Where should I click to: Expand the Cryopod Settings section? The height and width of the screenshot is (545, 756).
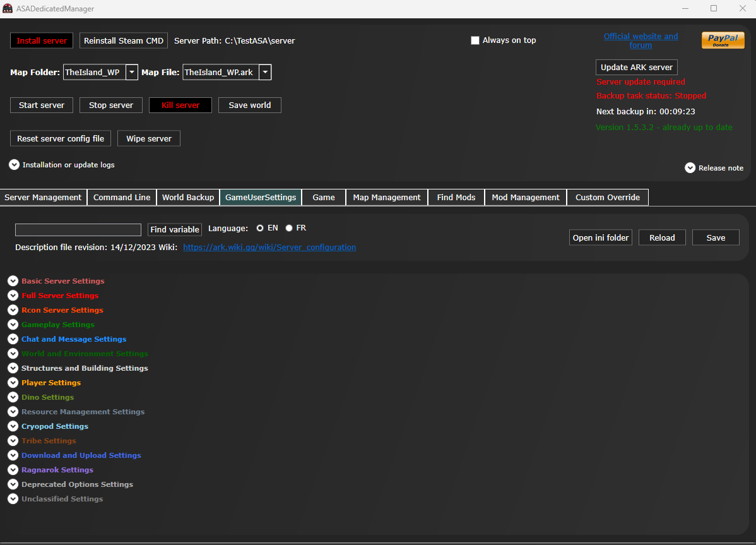(13, 426)
